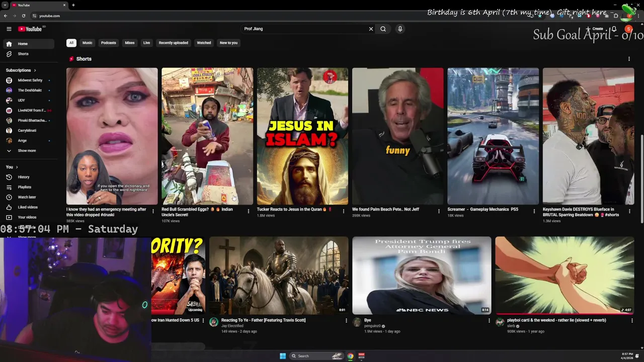Screen dimensions: 644x362
Task: Select the Live filter chip
Action: (146, 43)
